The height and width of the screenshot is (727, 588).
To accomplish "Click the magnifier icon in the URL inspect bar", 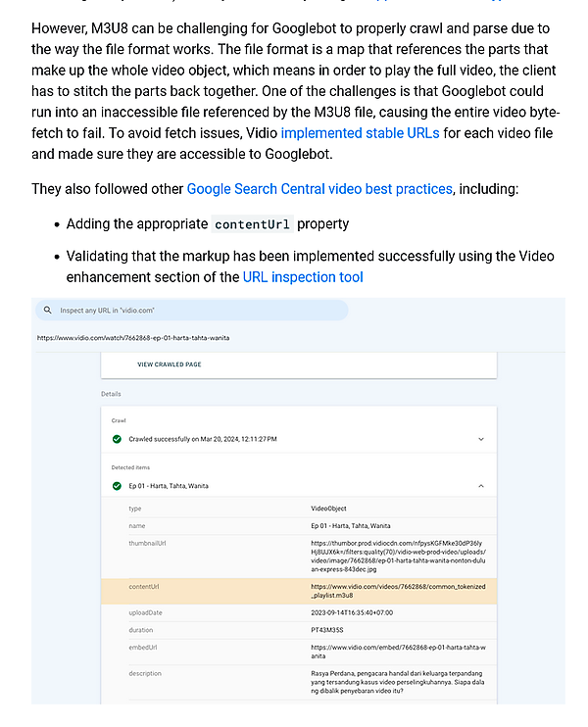I will 47,311.
